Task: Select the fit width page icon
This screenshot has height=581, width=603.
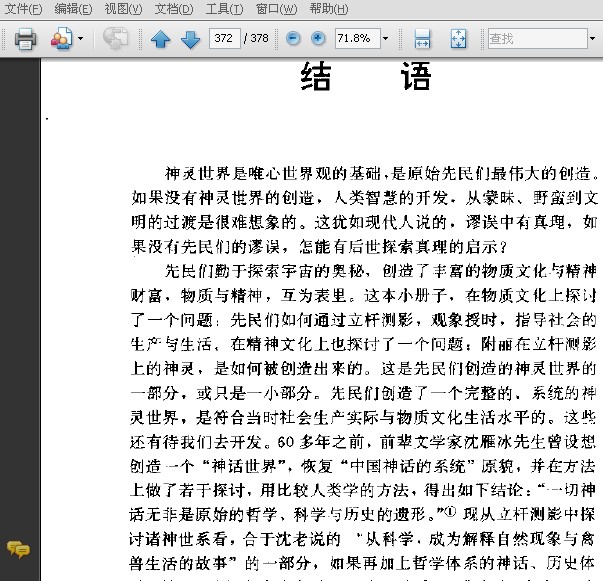Action: (x=422, y=39)
